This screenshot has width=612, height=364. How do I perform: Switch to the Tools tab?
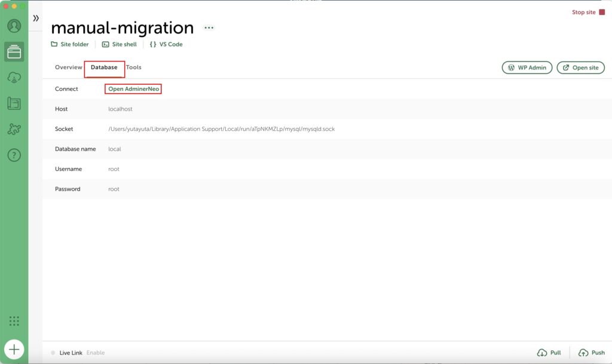[133, 67]
